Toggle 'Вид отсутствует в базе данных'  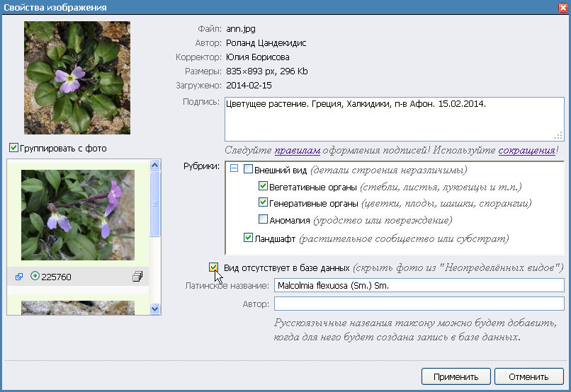pyautogui.click(x=214, y=267)
